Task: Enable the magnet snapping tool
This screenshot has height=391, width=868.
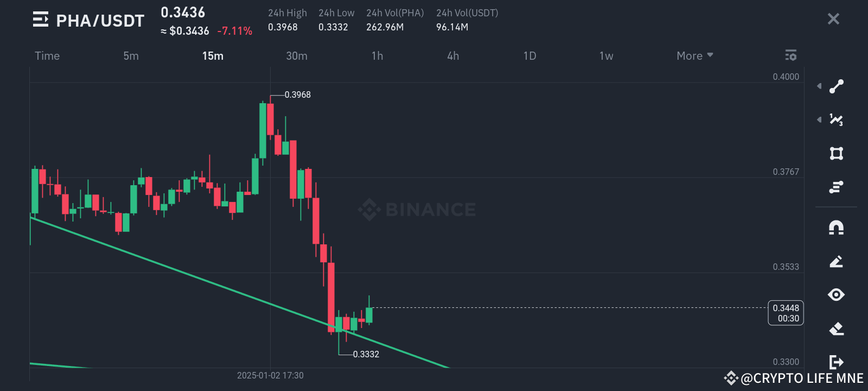Action: [837, 228]
